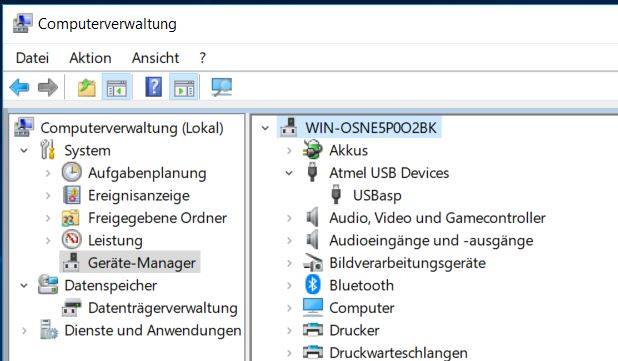Image resolution: width=618 pixels, height=361 pixels.
Task: Collapse the WIN-OSNE5P0O2BK device tree
Action: [265, 128]
